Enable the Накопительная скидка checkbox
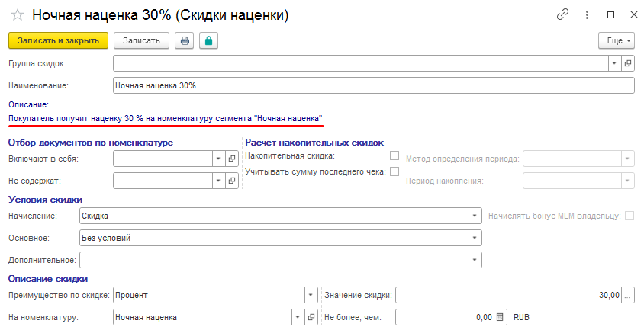 tap(394, 155)
